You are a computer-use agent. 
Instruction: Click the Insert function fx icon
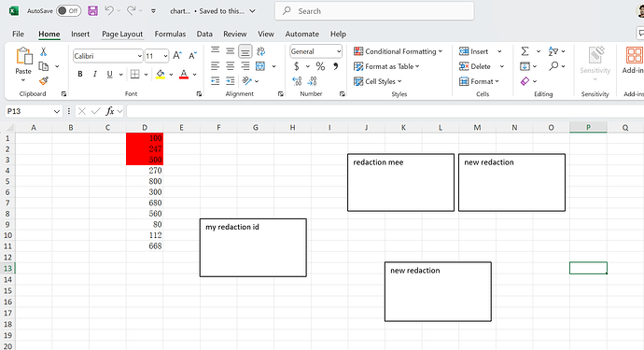pos(109,111)
